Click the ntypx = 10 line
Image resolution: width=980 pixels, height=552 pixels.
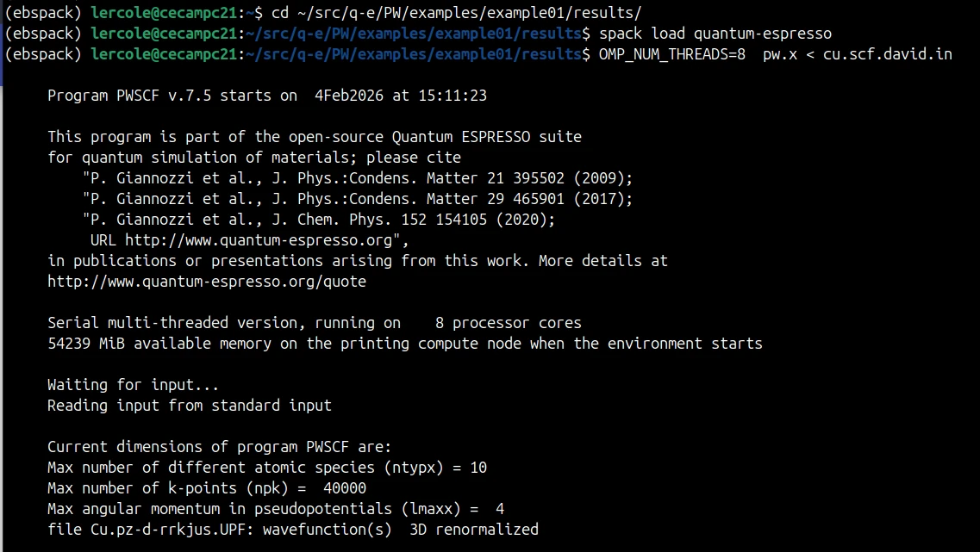click(267, 468)
